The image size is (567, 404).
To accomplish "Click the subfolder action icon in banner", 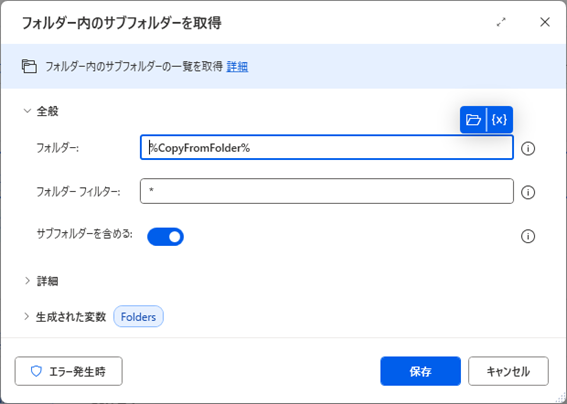I will [29, 67].
